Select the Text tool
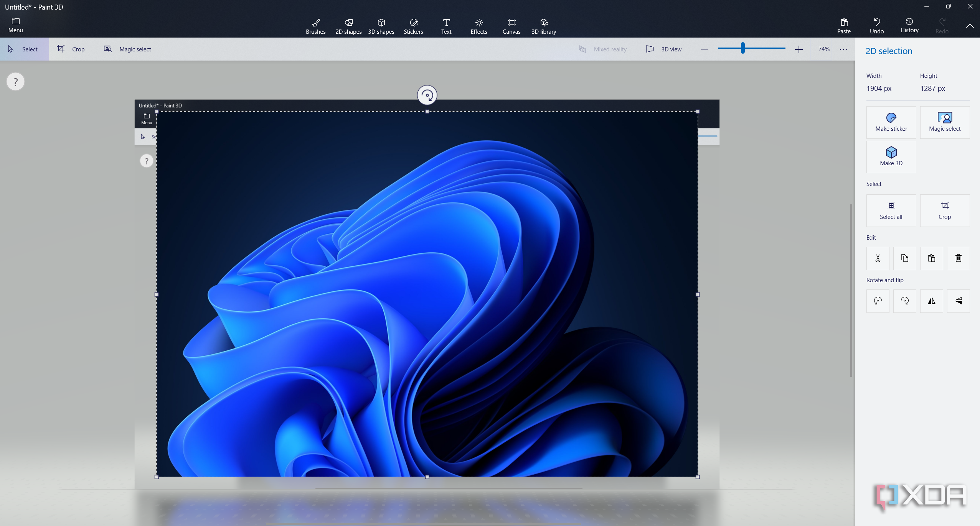980x526 pixels. point(446,26)
